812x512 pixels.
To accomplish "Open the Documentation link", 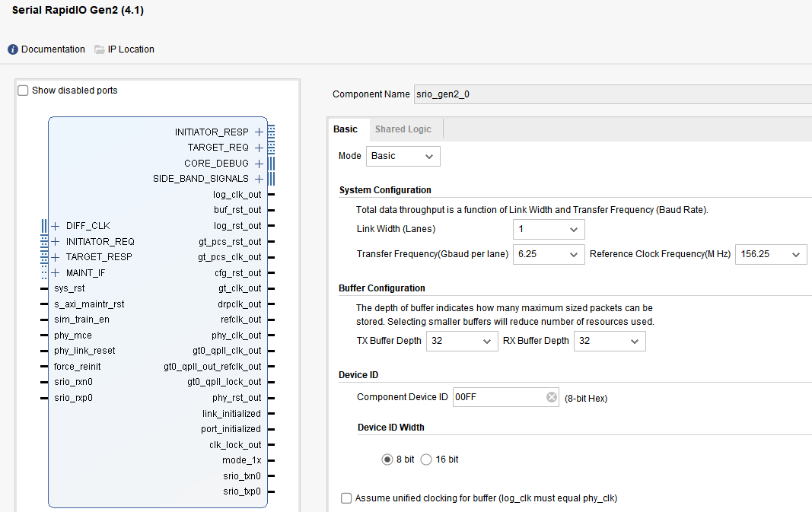I will (x=53, y=49).
